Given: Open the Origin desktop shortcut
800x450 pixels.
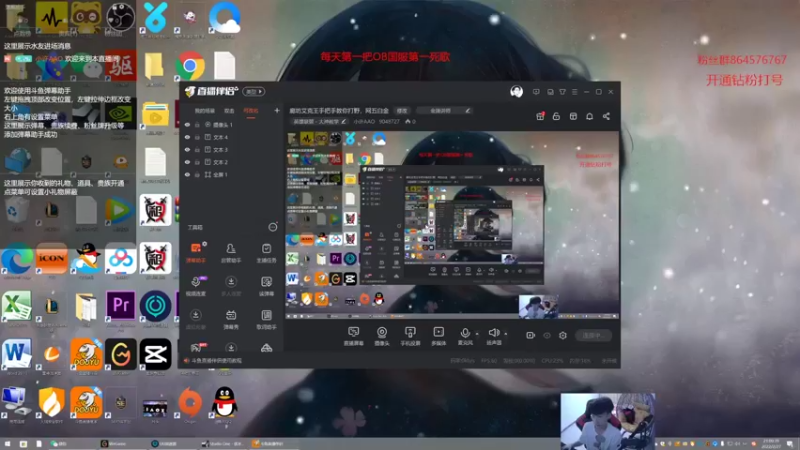Looking at the screenshot, I should pos(190,403).
